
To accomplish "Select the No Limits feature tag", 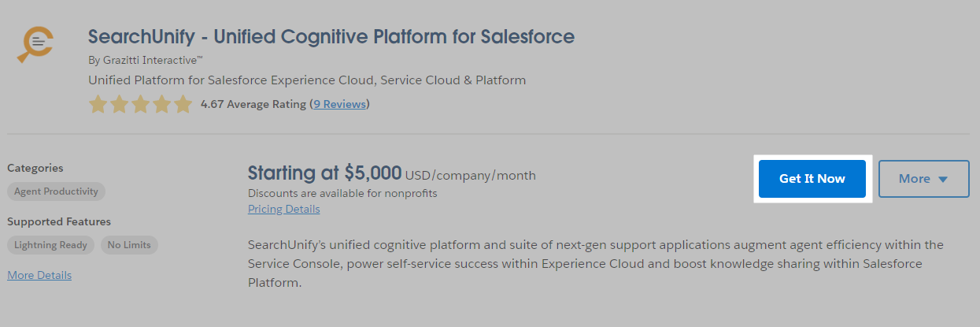I will click(x=129, y=245).
